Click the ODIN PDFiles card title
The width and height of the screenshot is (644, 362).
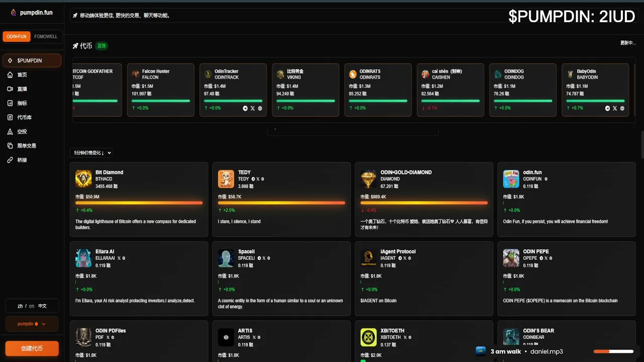[111, 331]
